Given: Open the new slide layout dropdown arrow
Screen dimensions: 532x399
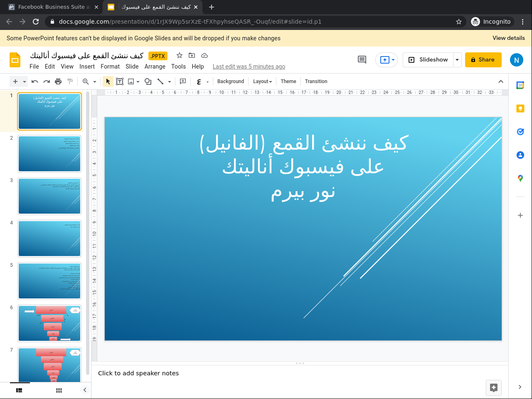Looking at the screenshot, I should tap(25, 81).
